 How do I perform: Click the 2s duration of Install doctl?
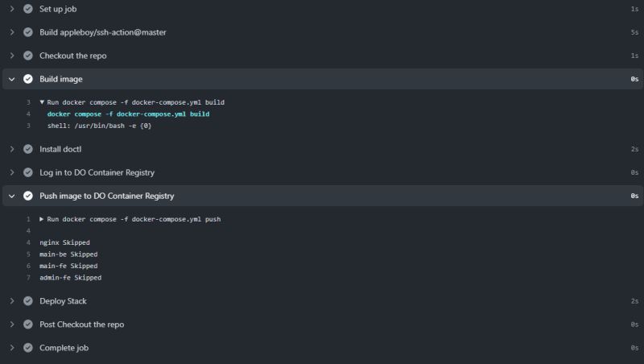tap(634, 149)
